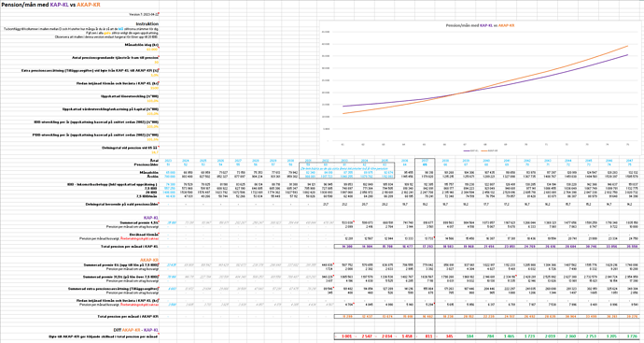
Task: Select the 'Årslön' row label
Action: (154, 176)
